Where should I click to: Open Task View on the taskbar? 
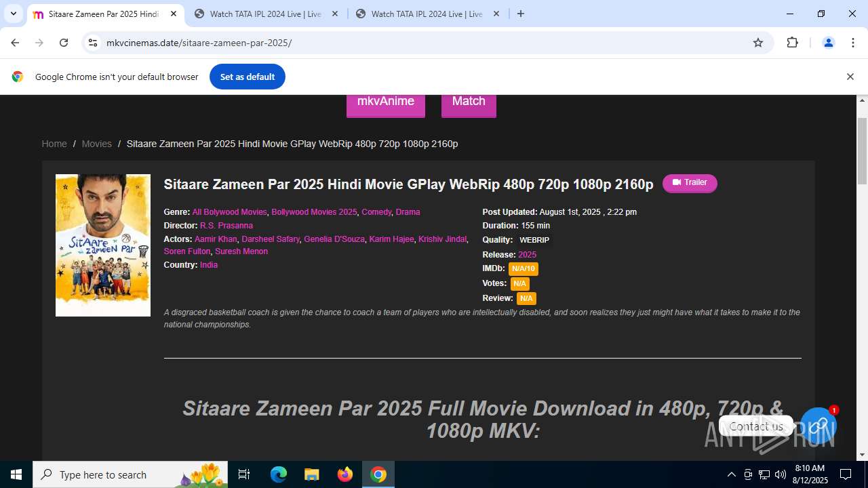pos(244,474)
